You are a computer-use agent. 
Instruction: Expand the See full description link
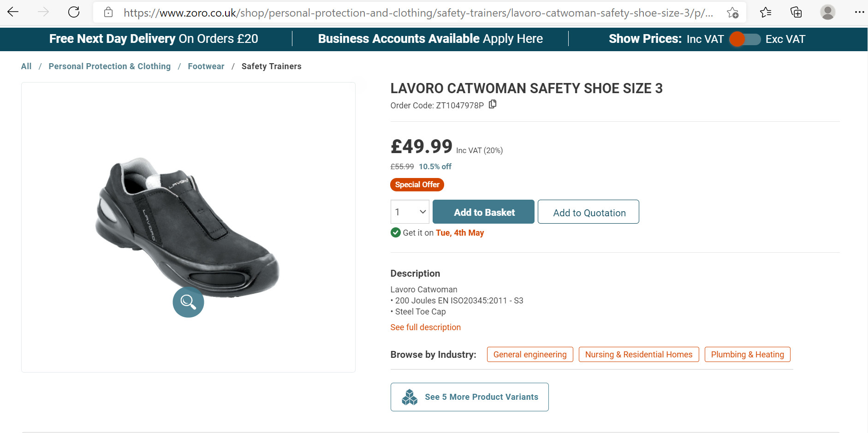[x=425, y=327]
